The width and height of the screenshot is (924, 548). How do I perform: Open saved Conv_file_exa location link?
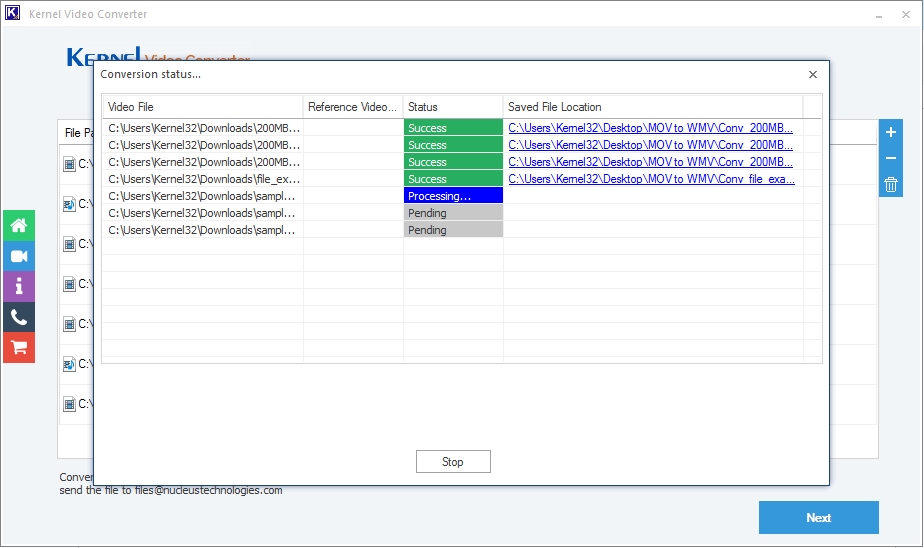(x=651, y=179)
